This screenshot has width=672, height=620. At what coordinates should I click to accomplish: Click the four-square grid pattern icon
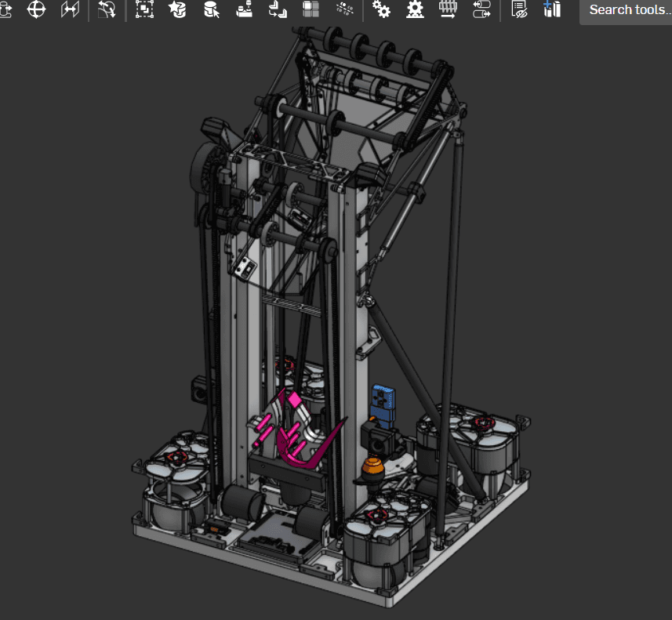pyautogui.click(x=311, y=9)
